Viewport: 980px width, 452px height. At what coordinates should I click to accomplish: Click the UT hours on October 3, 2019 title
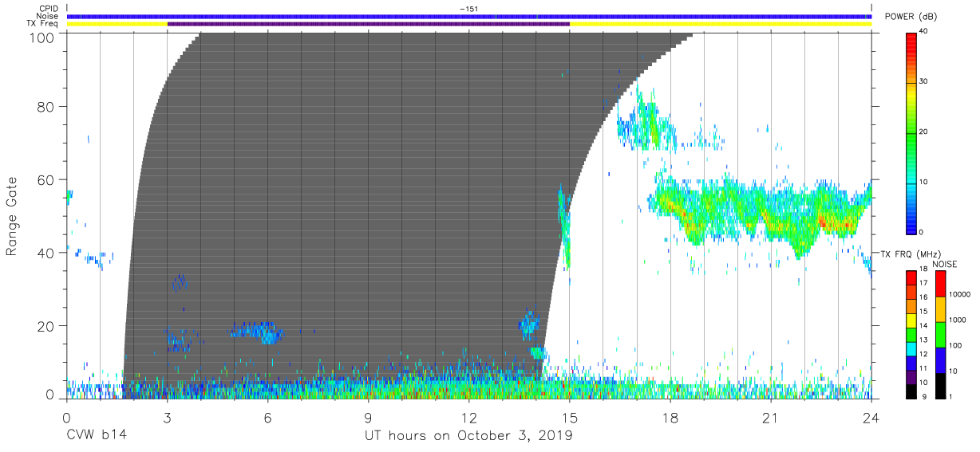coord(468,437)
